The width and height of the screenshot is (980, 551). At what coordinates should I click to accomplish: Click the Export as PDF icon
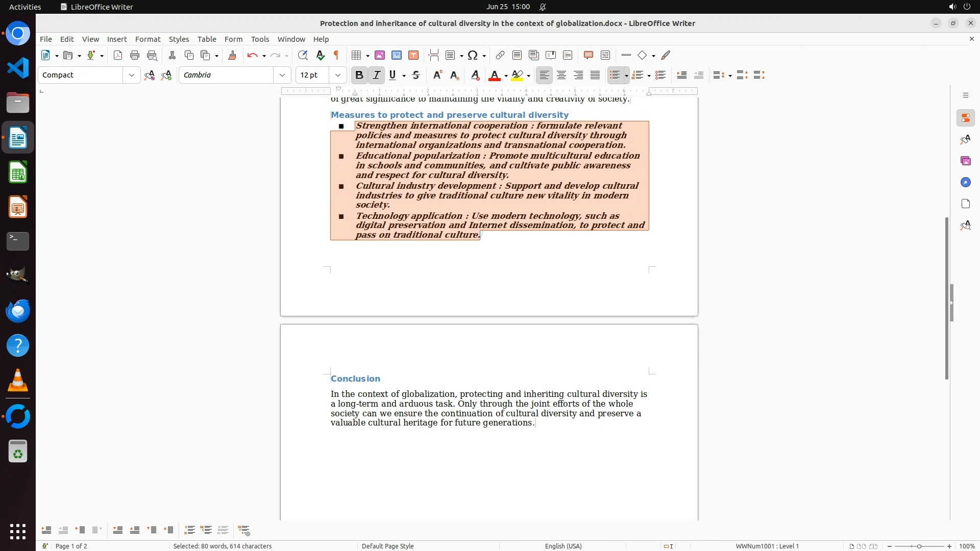coord(118,55)
